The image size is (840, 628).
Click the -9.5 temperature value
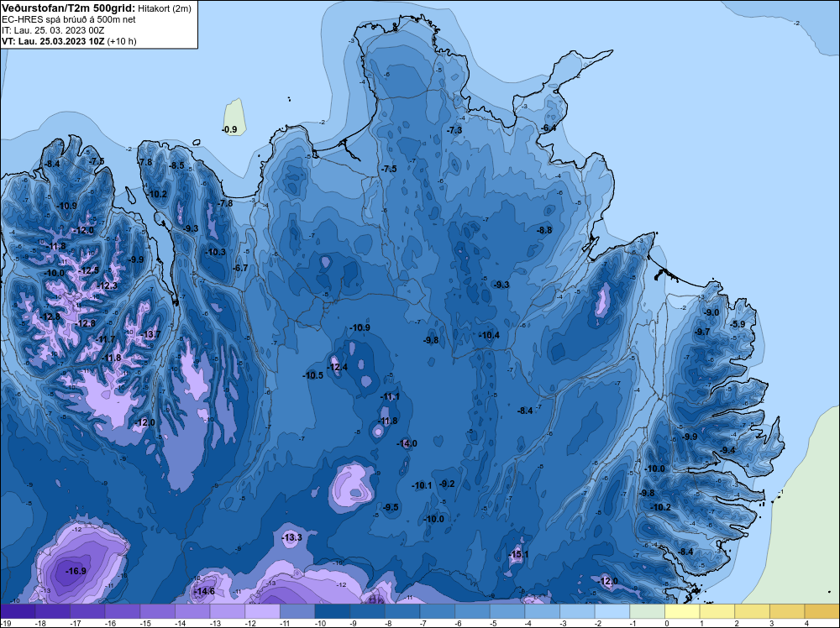391,507
